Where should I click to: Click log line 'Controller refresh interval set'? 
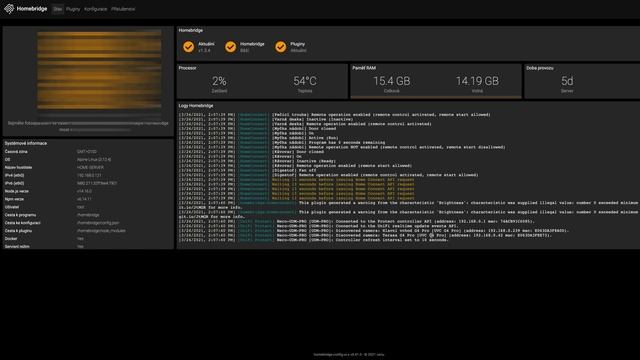313,240
